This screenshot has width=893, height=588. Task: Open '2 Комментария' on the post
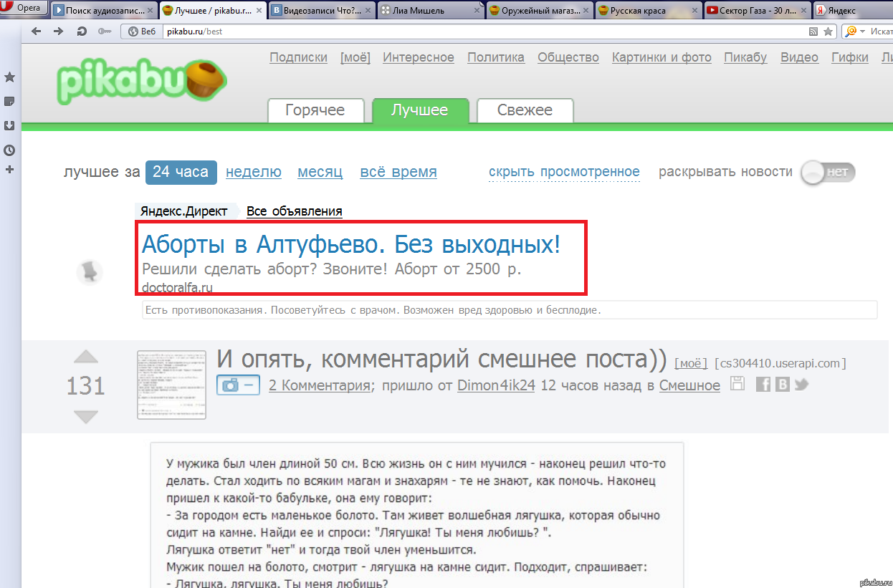pyautogui.click(x=320, y=385)
